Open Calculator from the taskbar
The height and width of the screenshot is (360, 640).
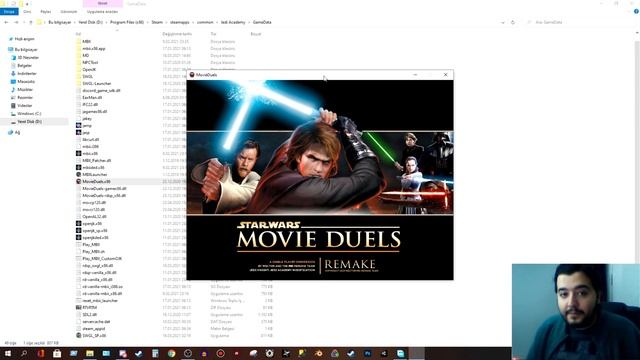pyautogui.click(x=155, y=353)
